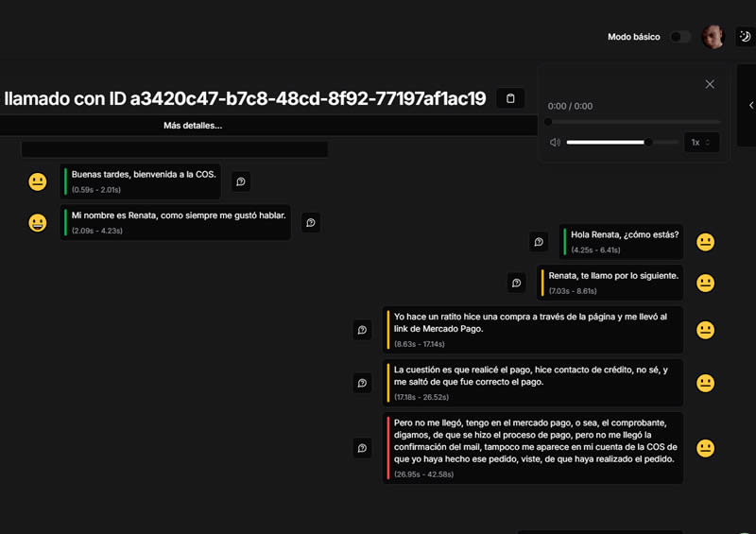The image size is (756, 534).
Task: Copy the call ID to clipboard
Action: (x=510, y=98)
